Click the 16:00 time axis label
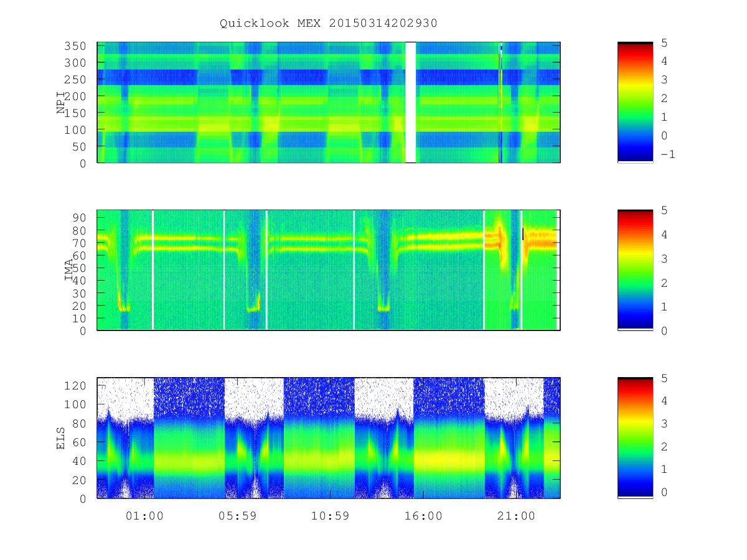Screen dimensions: 747x560 click(x=423, y=516)
